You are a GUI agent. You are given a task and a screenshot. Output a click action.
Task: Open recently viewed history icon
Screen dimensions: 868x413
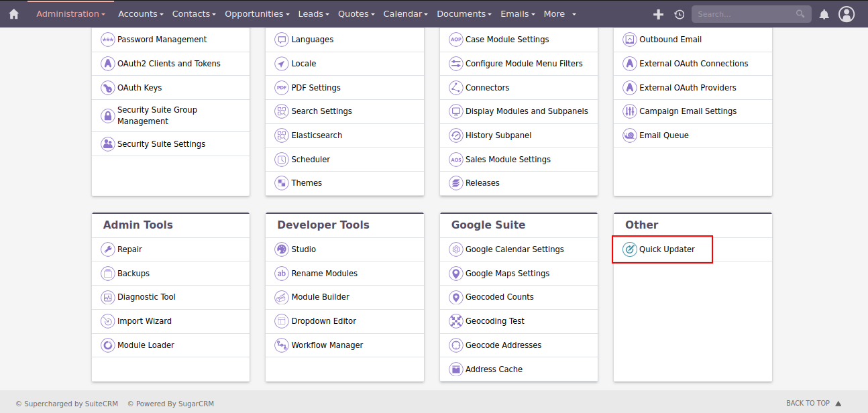point(680,14)
